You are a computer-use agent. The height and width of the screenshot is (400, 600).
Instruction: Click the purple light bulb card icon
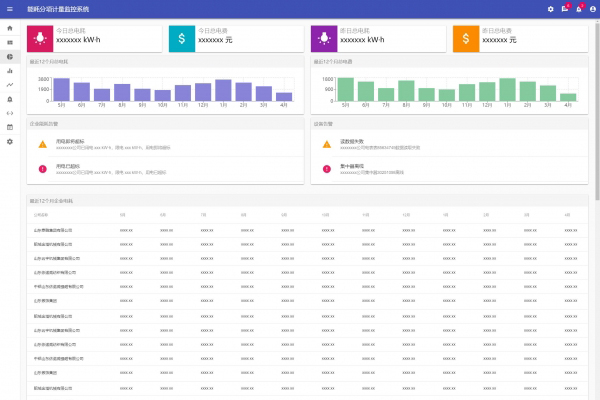(324, 39)
